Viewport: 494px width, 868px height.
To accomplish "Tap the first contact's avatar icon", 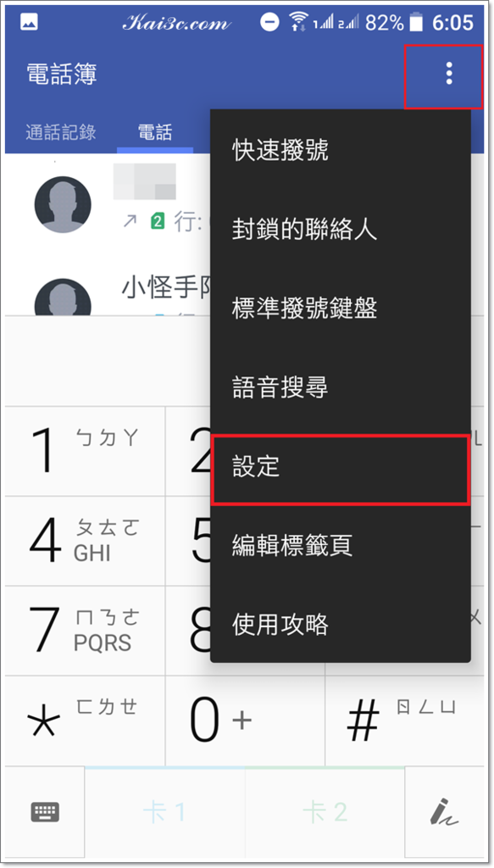I will pos(63,204).
